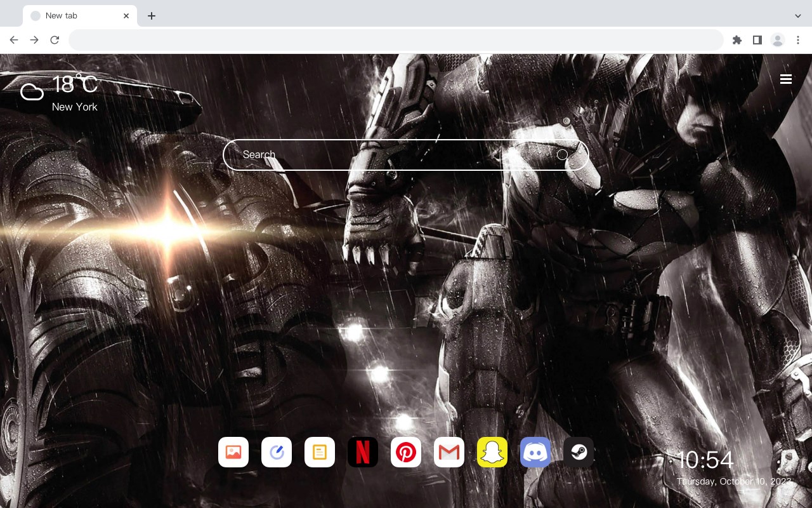Close the New tab tab
The height and width of the screenshot is (508, 812).
(126, 16)
